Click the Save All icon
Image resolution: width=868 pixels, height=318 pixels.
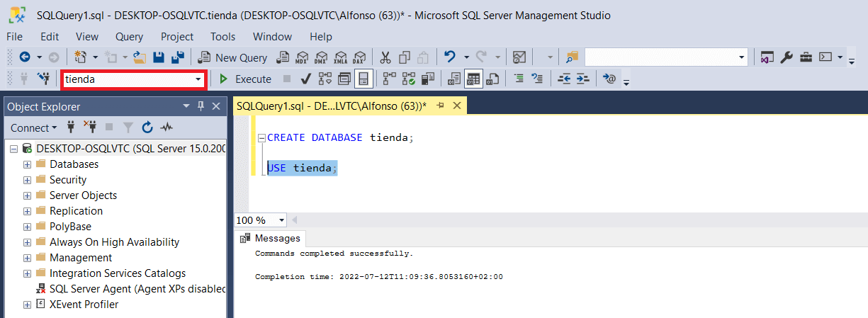[178, 57]
